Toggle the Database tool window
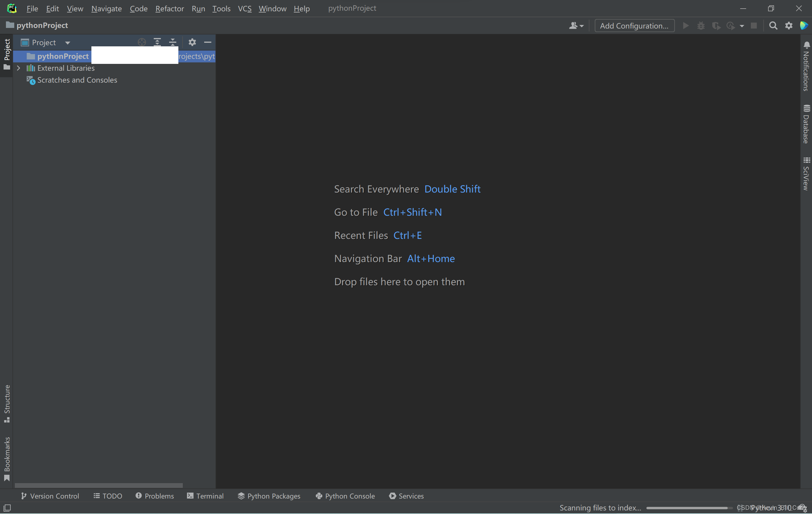 pyautogui.click(x=806, y=124)
